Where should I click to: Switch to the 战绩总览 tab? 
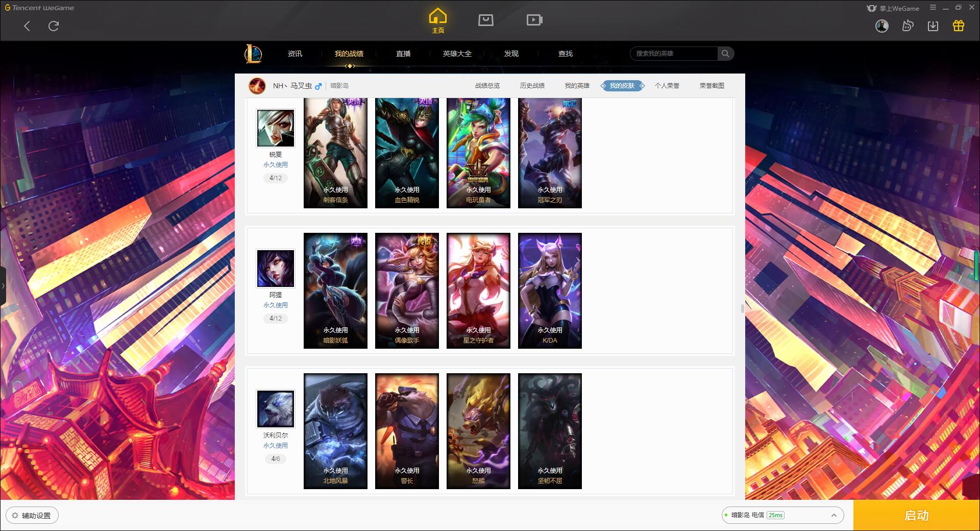(487, 86)
